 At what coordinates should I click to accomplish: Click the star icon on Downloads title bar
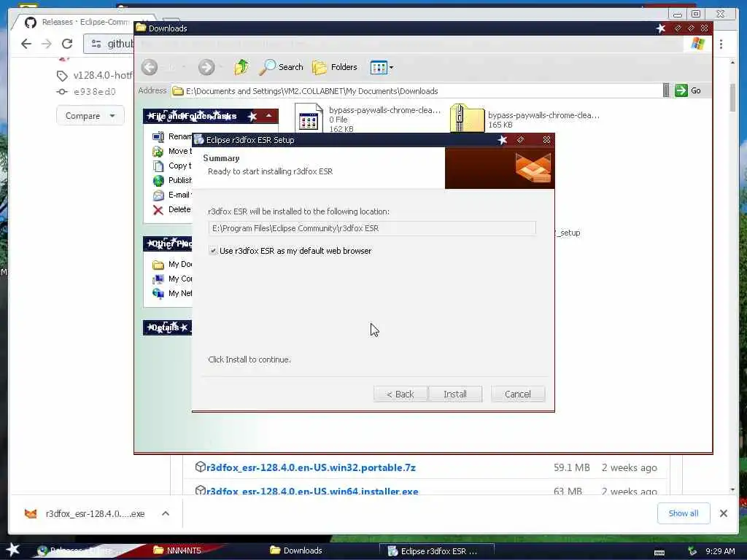[x=661, y=28]
